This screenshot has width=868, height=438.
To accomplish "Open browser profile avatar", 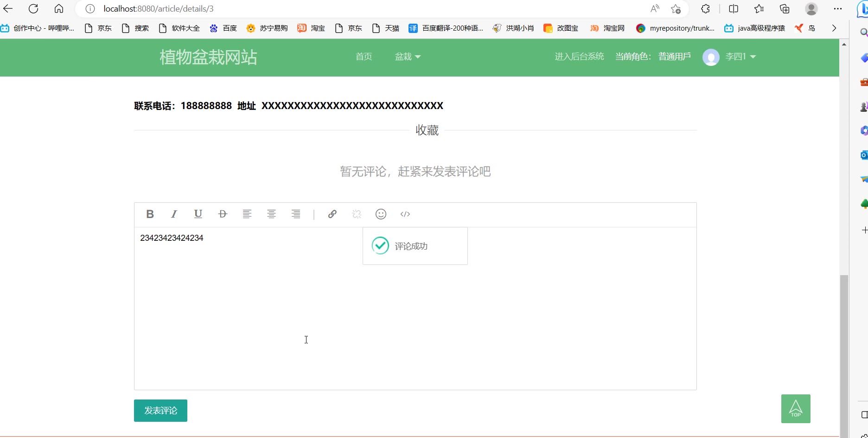I will (x=811, y=9).
